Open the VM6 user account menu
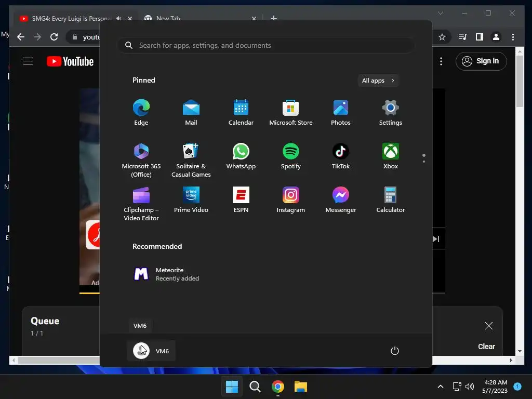 (151, 351)
